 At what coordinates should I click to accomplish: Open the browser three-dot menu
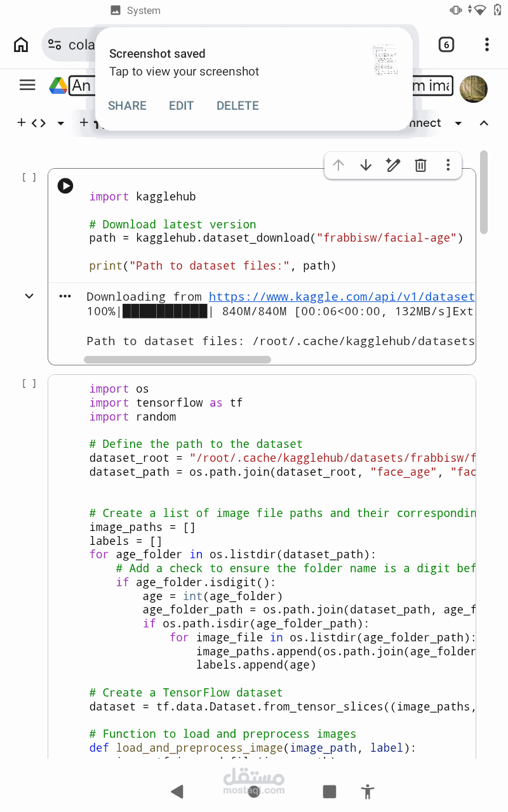pyautogui.click(x=486, y=44)
